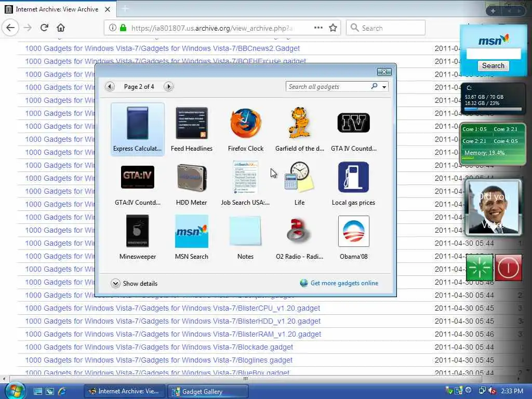This screenshot has height=399, width=532.
Task: Open BBCnews2.Gadget archive link
Action: pyautogui.click(x=162, y=48)
